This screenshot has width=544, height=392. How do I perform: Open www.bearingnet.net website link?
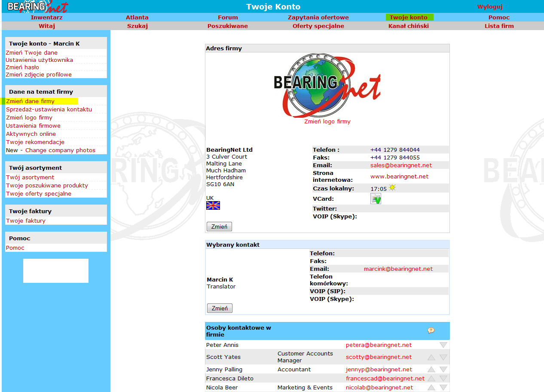point(400,177)
